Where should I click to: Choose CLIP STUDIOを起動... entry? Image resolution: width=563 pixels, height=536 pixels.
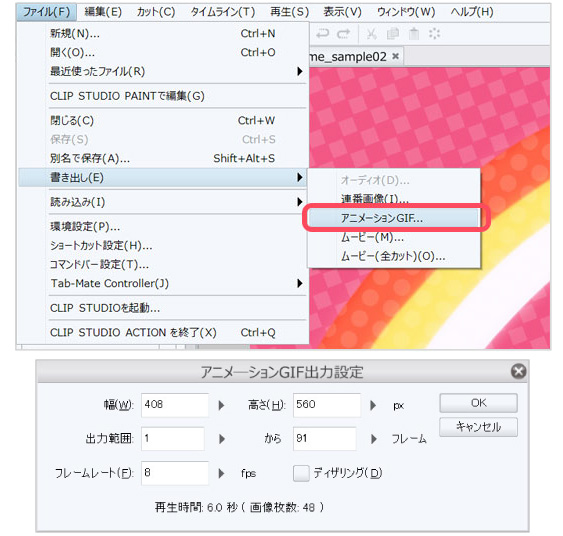(x=163, y=308)
